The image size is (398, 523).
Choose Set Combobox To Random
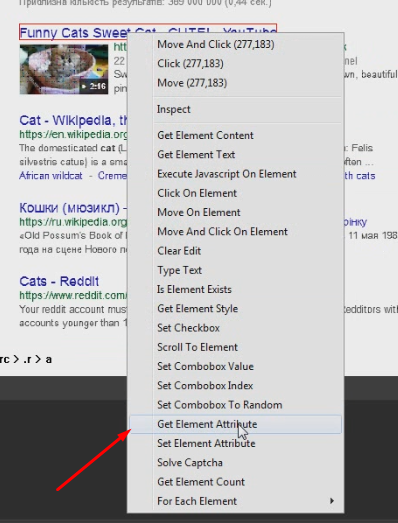click(236, 405)
